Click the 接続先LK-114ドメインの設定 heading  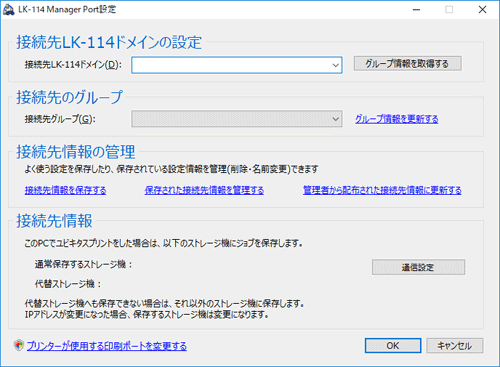pos(109,42)
